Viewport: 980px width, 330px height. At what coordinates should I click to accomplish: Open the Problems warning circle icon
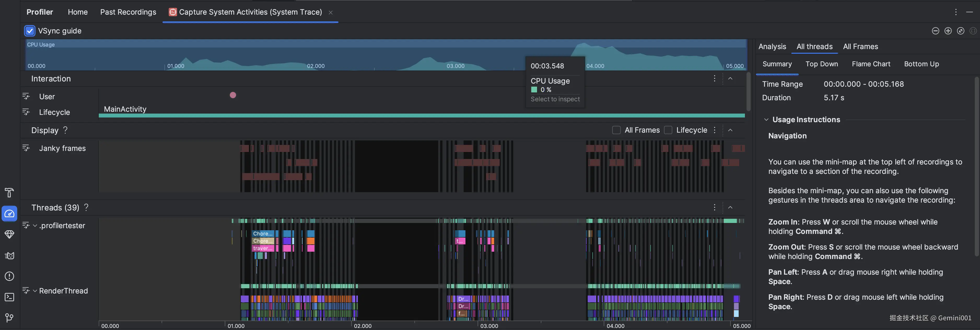[9, 276]
